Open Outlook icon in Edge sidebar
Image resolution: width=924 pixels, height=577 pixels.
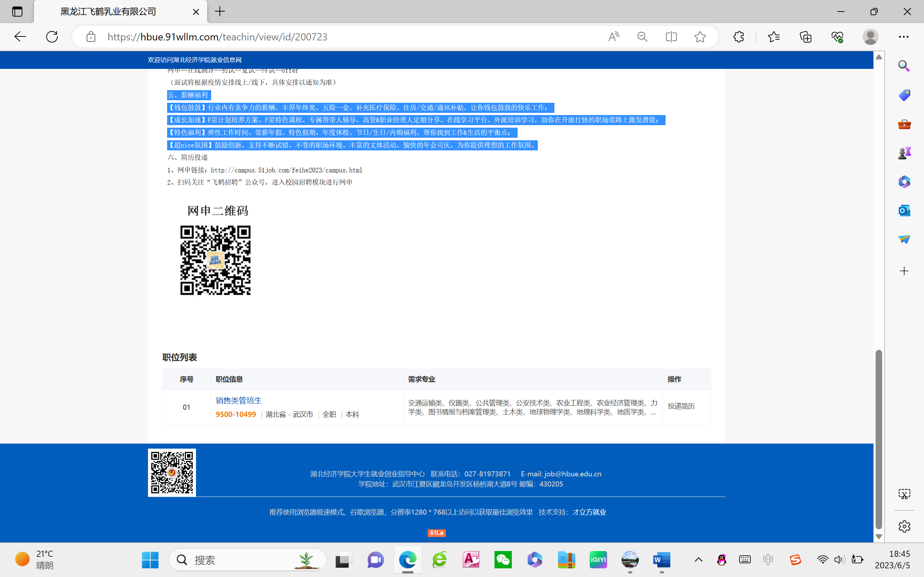point(904,210)
